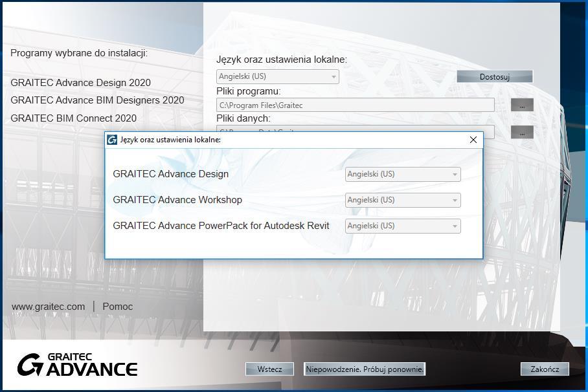Click the GRAITEC Advance logo
This screenshot has width=588, height=392.
pyautogui.click(x=77, y=365)
